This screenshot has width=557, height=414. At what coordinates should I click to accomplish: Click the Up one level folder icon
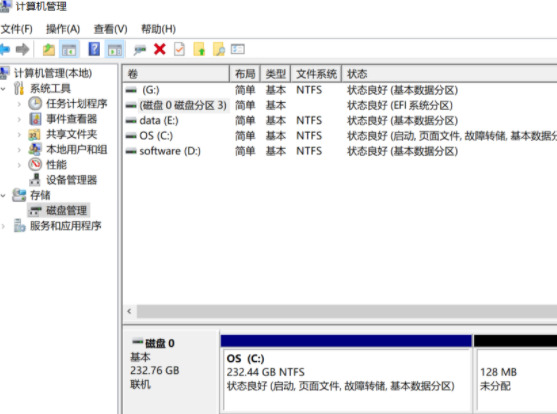click(x=49, y=49)
